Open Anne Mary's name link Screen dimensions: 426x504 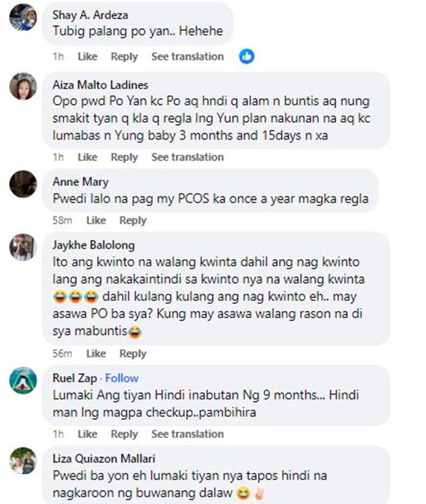coord(80,182)
